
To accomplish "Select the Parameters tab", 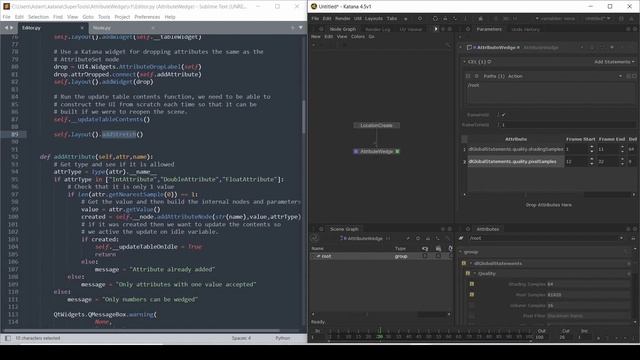I will click(x=489, y=29).
